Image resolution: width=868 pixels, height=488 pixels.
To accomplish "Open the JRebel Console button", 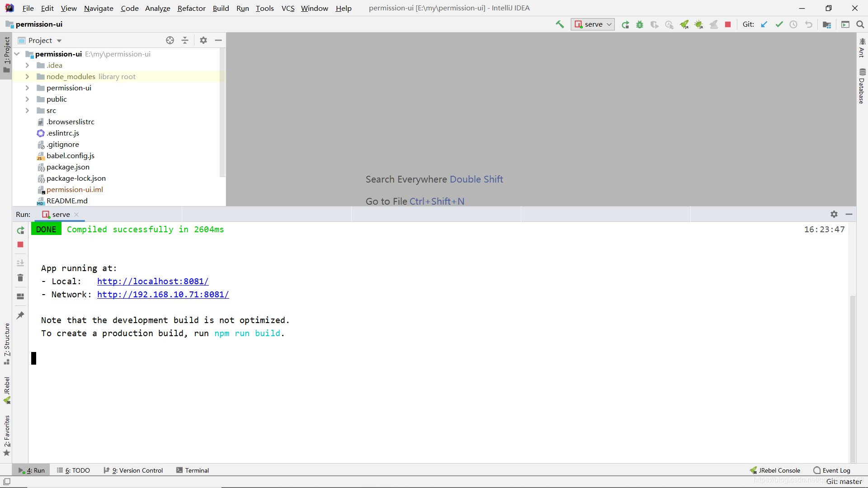I will click(x=775, y=470).
